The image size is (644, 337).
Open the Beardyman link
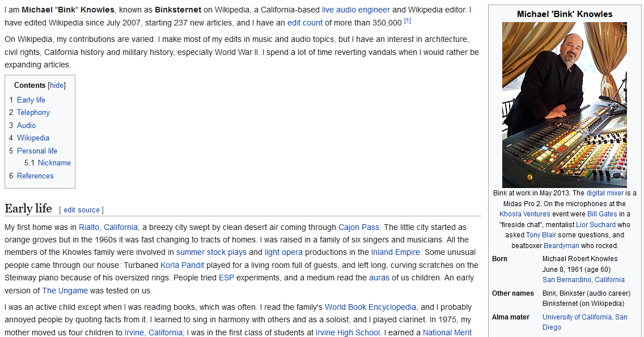tap(561, 246)
